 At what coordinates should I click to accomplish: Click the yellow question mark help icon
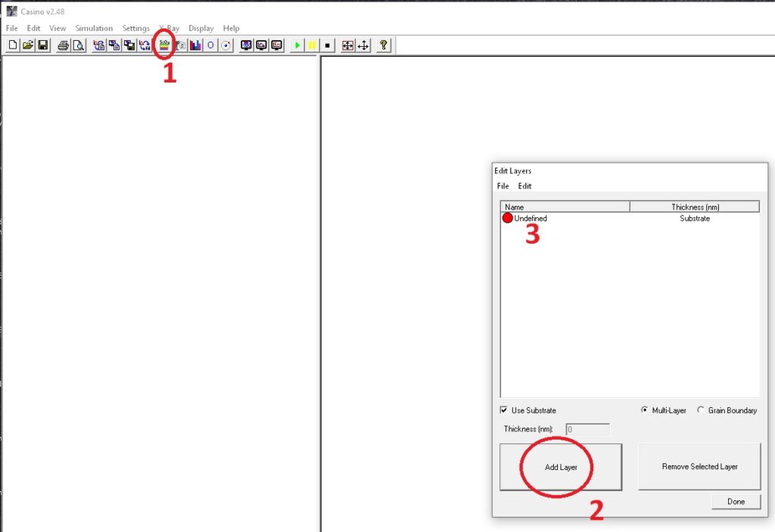click(384, 45)
